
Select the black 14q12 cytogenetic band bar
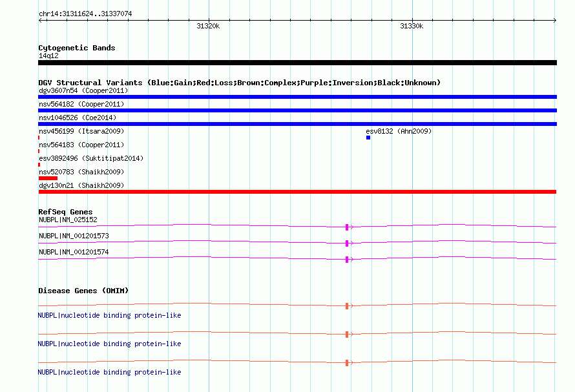(x=297, y=63)
